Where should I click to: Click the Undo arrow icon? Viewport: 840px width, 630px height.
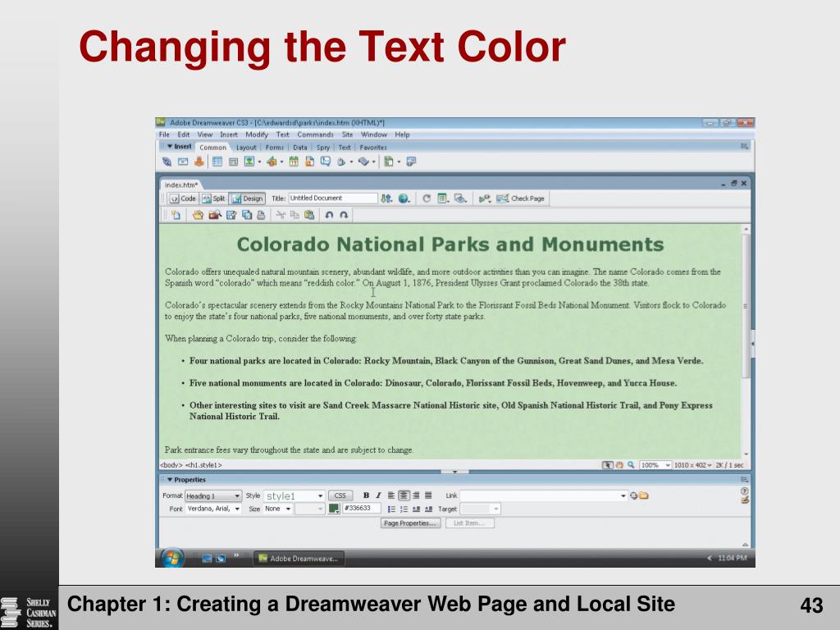coord(329,215)
